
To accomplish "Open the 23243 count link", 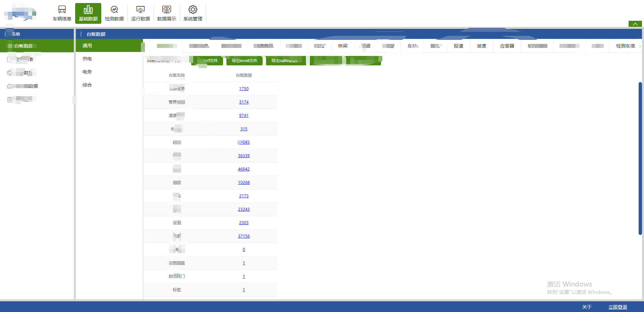I will point(244,209).
